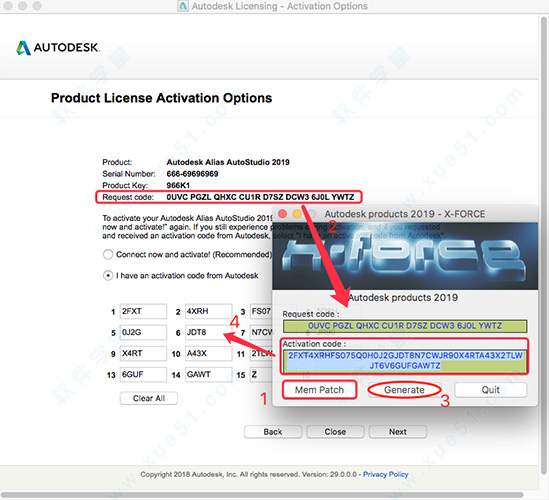Screen dimensions: 549x500
Task: Click the Generate button in X-FORCE
Action: (404, 390)
